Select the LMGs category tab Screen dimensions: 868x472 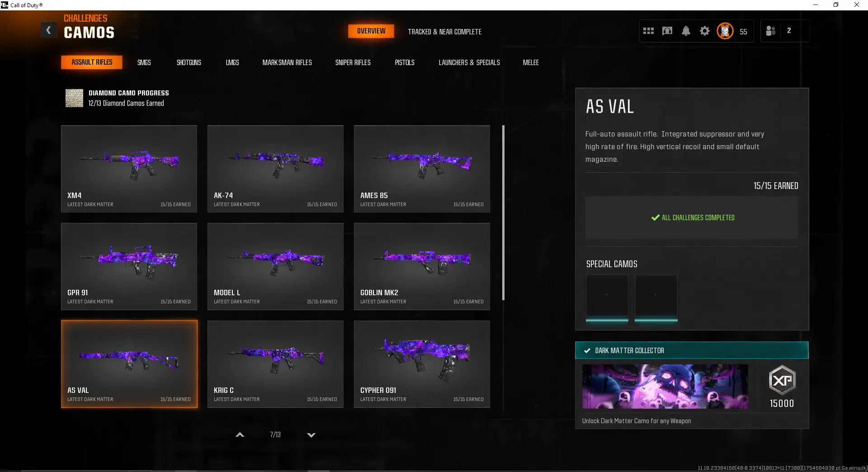click(232, 62)
